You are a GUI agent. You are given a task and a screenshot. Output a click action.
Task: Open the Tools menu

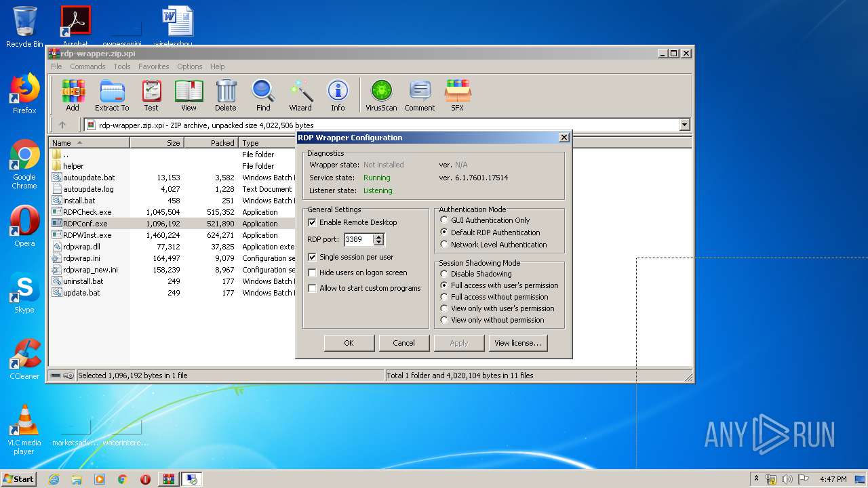click(122, 66)
